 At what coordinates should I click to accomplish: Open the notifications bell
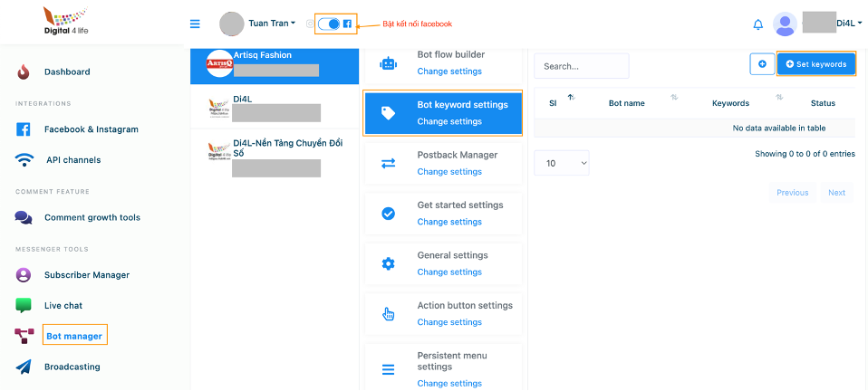[x=758, y=24]
